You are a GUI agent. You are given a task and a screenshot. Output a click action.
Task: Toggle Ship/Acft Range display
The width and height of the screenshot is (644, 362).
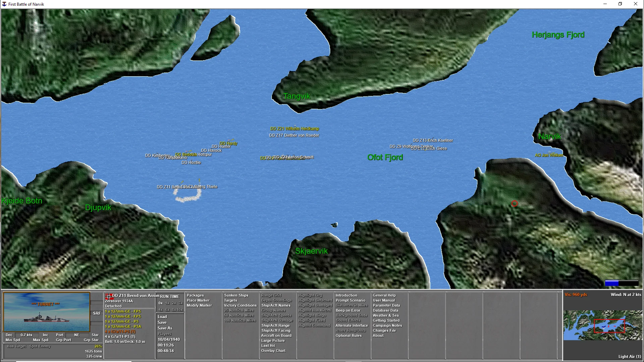pos(275,325)
